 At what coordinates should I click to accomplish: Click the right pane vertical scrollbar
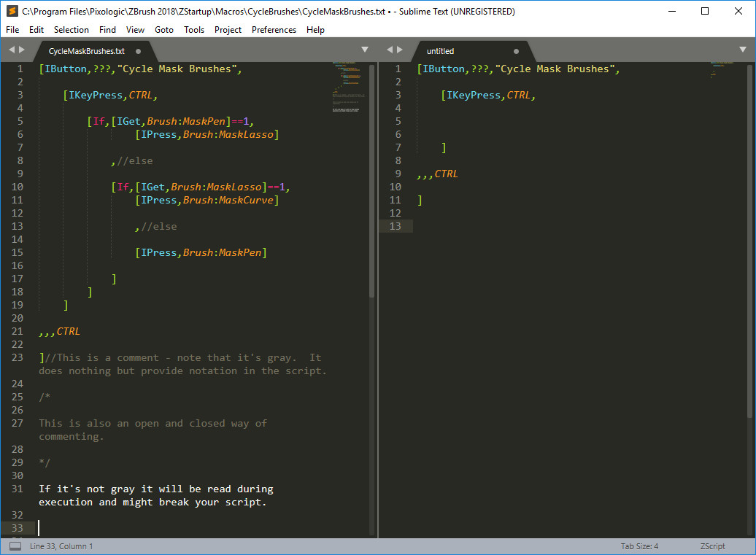point(749,241)
